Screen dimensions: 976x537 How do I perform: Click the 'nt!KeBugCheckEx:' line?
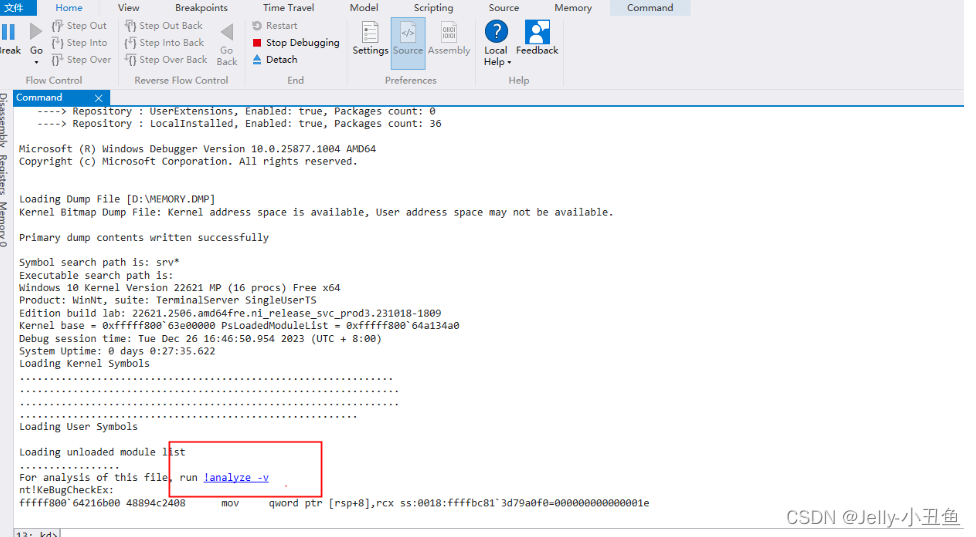coord(66,490)
